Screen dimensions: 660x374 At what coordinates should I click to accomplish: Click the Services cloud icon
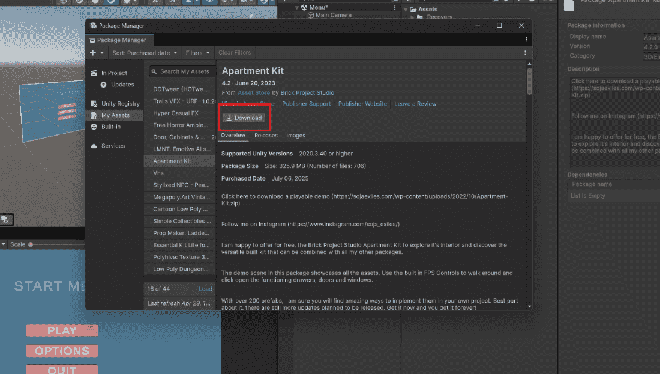click(x=94, y=146)
